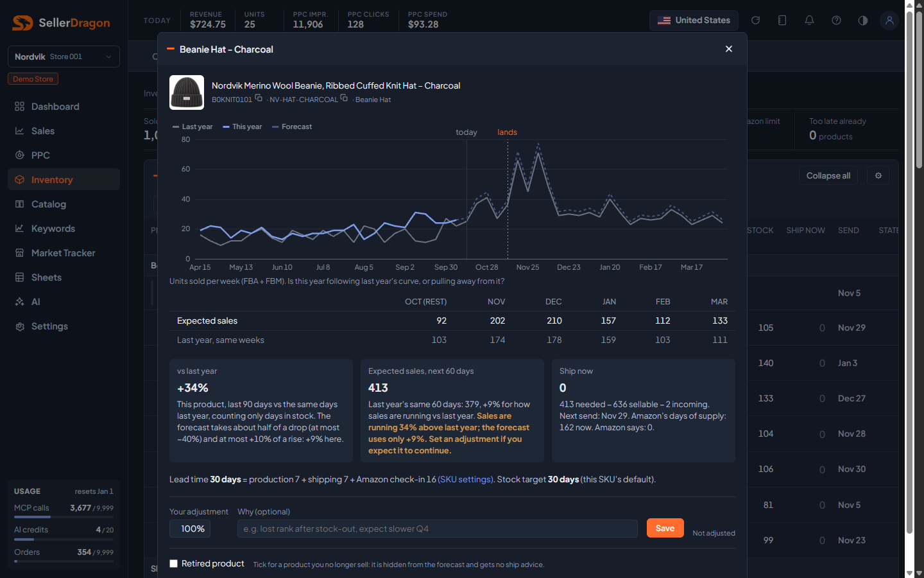Open the notebook icon in the header

[782, 21]
